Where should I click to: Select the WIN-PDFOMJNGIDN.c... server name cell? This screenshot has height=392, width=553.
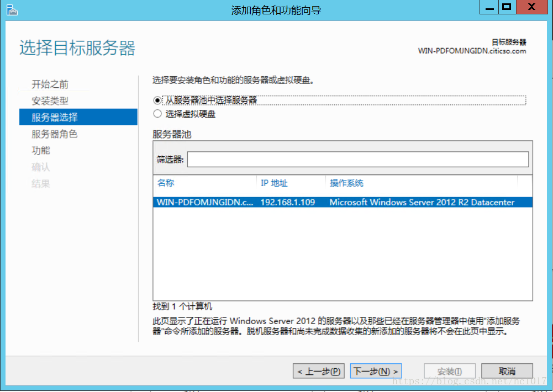click(205, 202)
